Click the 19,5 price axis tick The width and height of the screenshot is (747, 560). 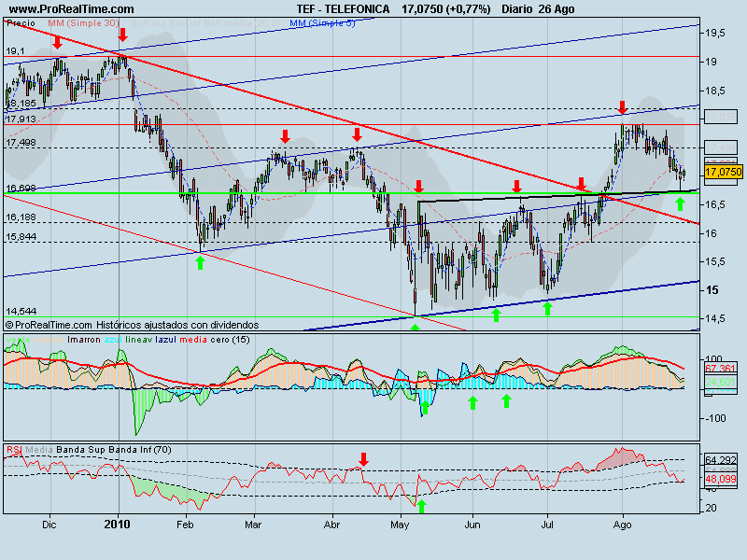pos(715,33)
